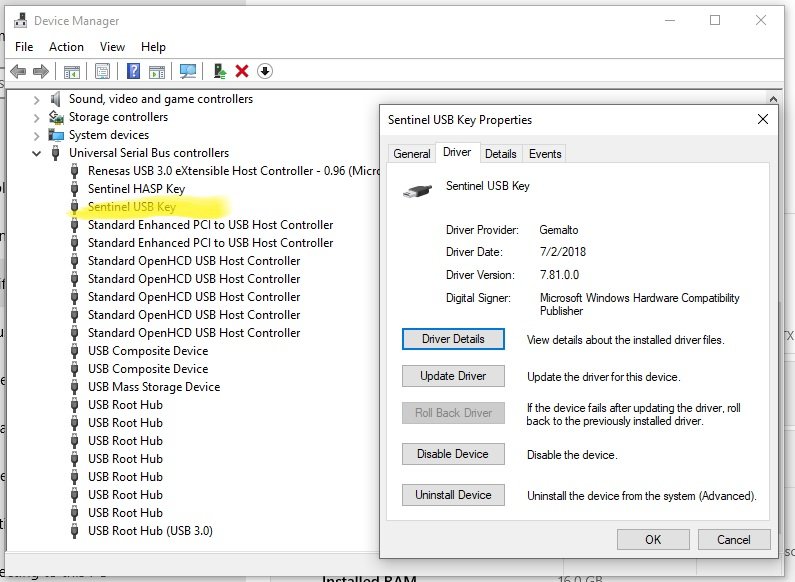This screenshot has height=582, width=795.
Task: Expand Sound, video and game controllers
Action: 37,99
